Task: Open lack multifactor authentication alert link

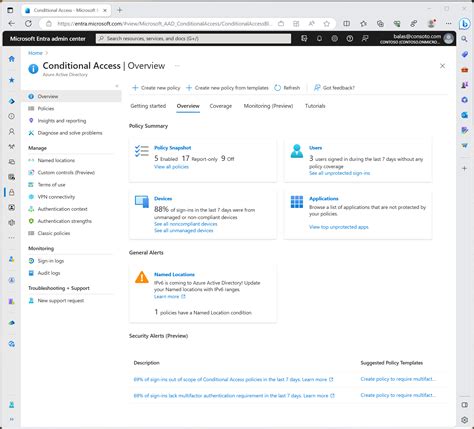Action: point(234,396)
